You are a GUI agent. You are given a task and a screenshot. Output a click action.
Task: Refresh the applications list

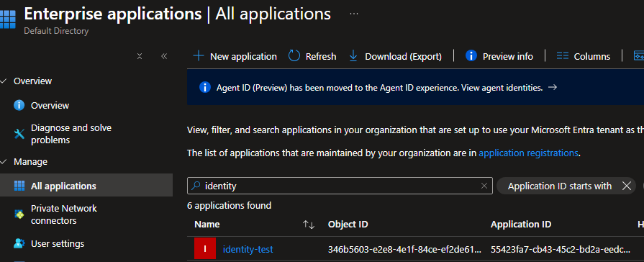[x=312, y=56]
